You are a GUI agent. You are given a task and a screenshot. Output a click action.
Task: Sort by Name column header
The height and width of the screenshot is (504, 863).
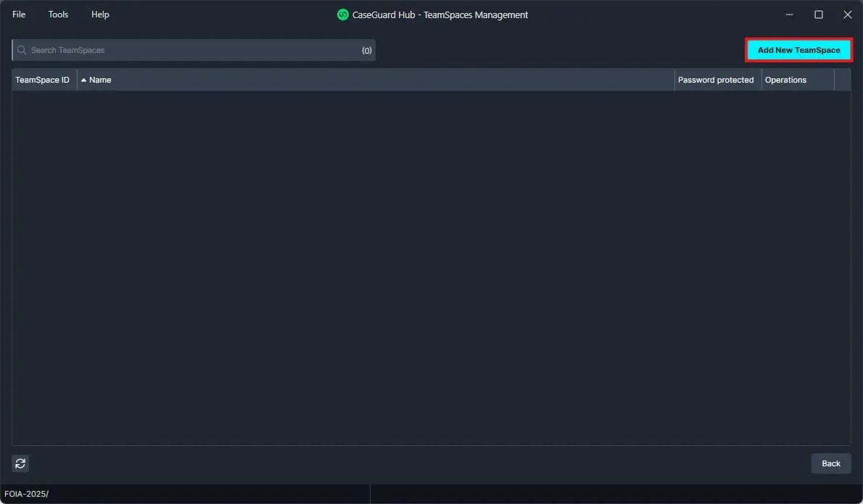pyautogui.click(x=376, y=80)
